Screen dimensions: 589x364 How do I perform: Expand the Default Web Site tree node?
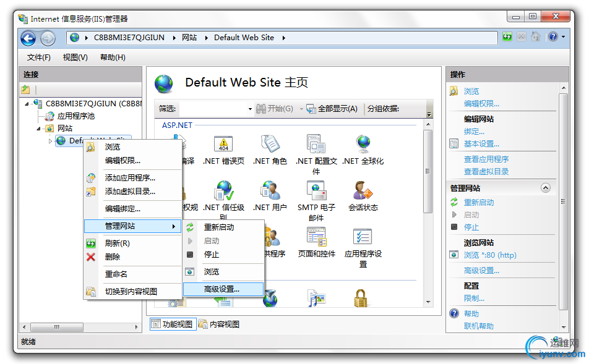50,141
